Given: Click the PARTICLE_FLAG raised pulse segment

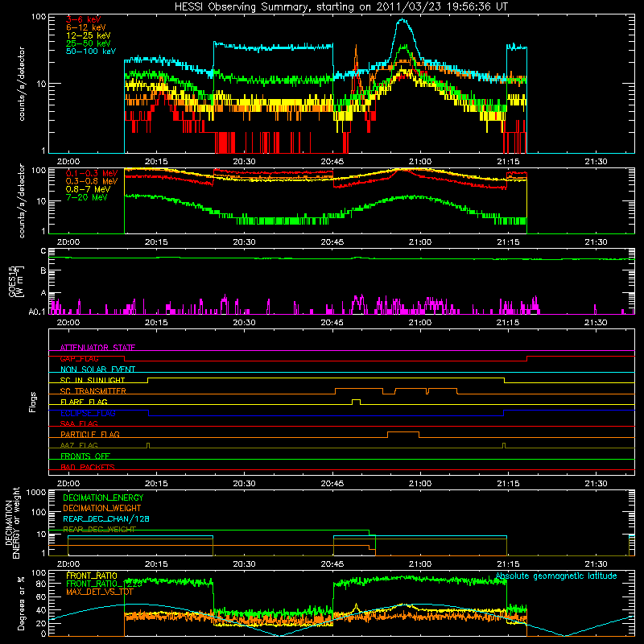Looking at the screenshot, I should pos(403,433).
